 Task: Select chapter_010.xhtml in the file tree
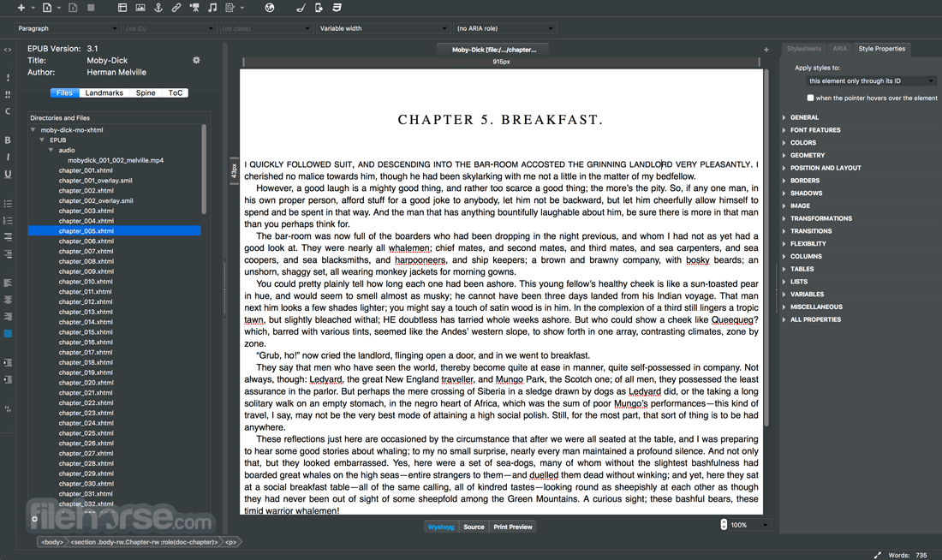pyautogui.click(x=86, y=282)
